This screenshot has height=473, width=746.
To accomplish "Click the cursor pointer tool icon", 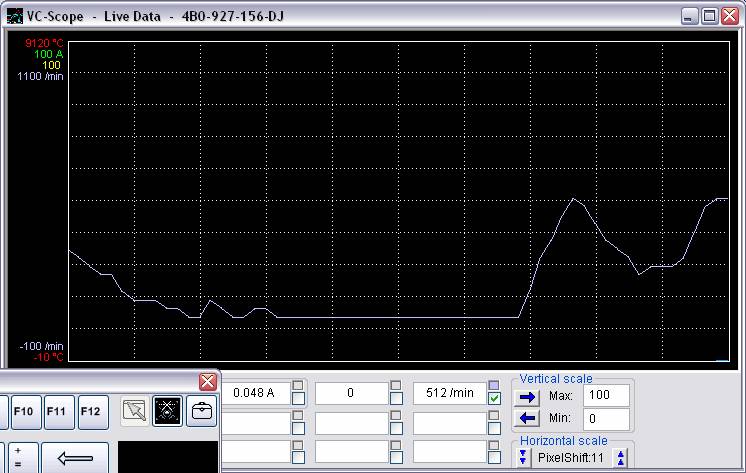I will (x=135, y=410).
